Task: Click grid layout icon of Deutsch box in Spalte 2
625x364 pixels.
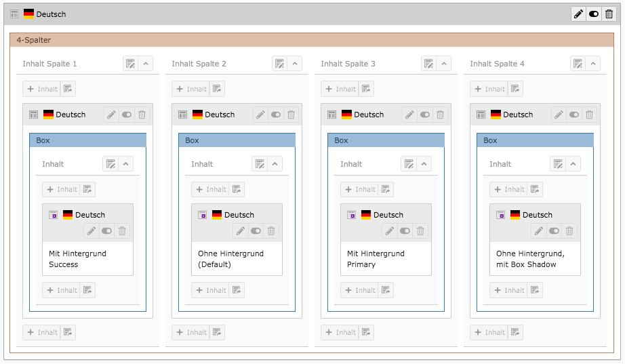Action: 182,115
